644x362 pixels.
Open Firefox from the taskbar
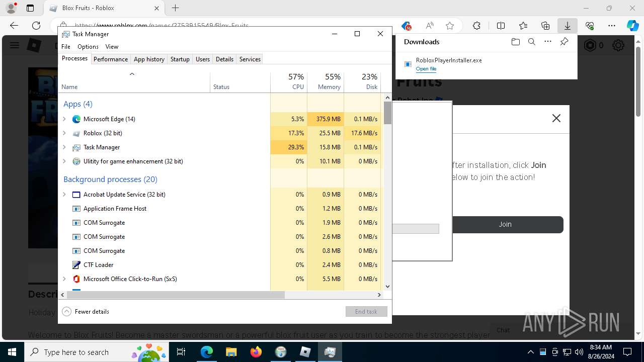tap(256, 352)
